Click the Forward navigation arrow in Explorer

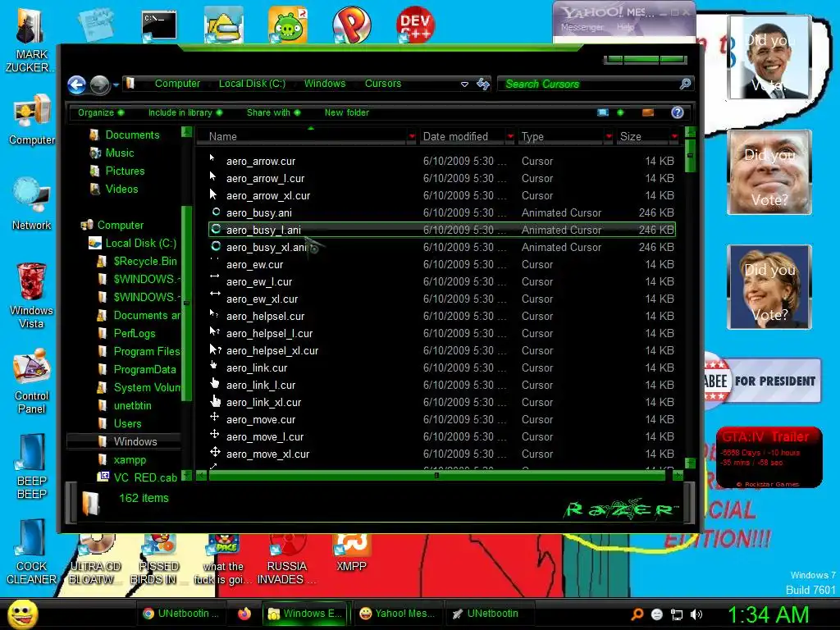pyautogui.click(x=99, y=84)
